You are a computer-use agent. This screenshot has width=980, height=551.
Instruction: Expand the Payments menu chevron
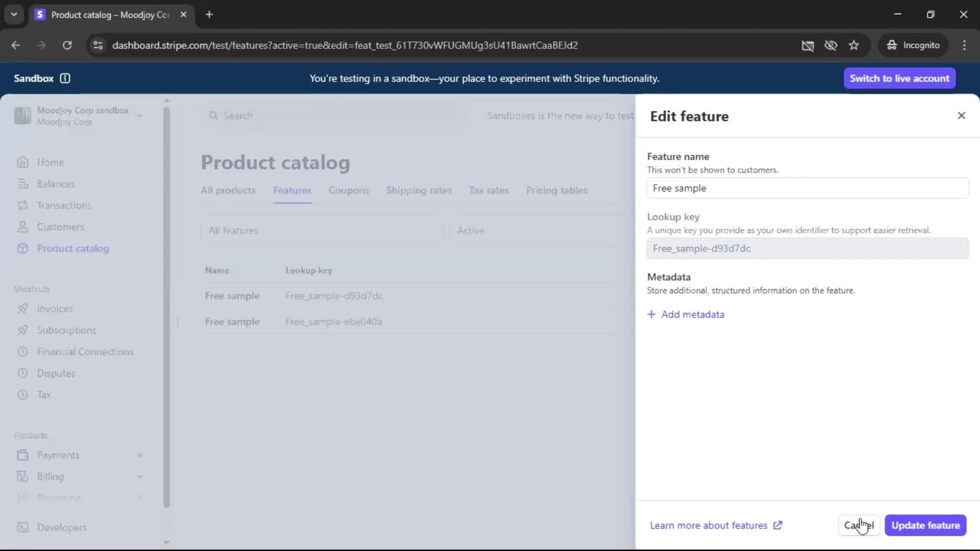coord(139,455)
